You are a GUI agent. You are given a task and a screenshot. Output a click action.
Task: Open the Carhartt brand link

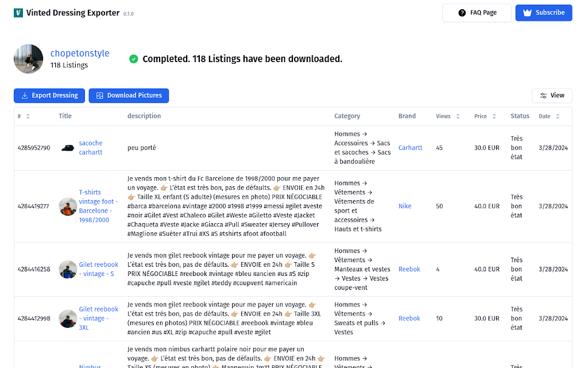[410, 148]
